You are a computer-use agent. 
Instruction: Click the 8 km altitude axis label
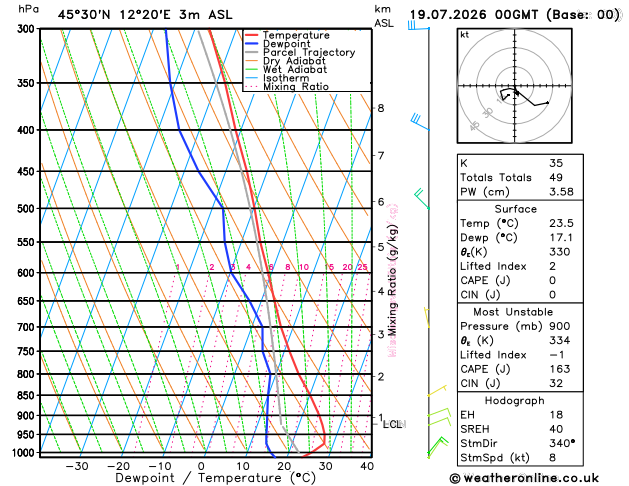pyautogui.click(x=381, y=108)
